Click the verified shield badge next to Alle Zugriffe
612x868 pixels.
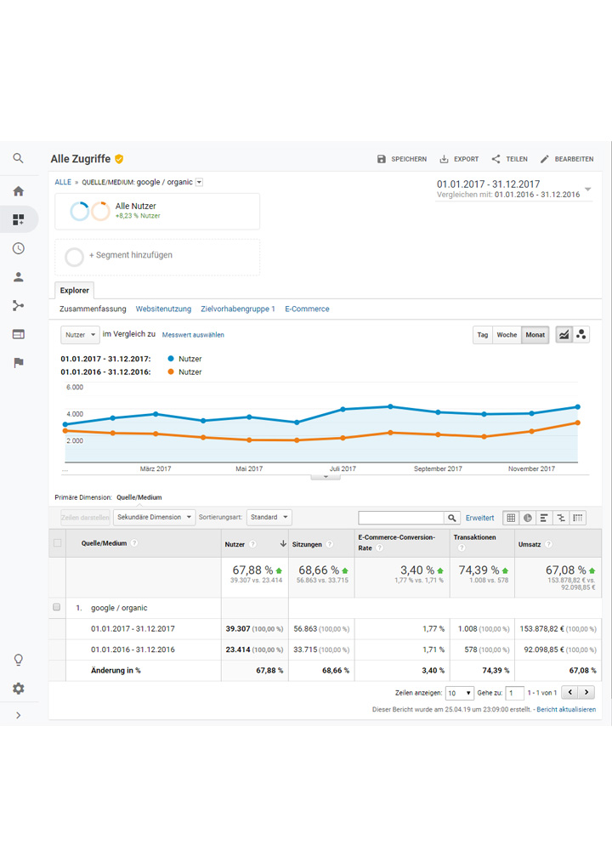point(119,159)
